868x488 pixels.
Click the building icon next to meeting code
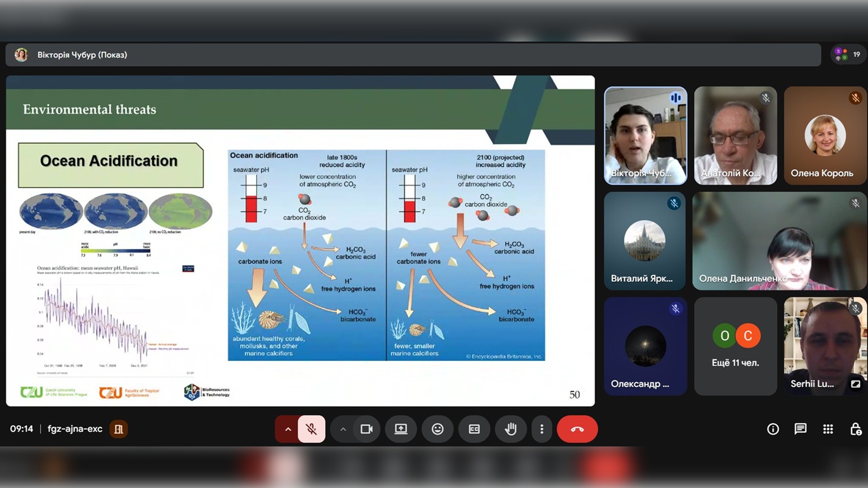(118, 429)
